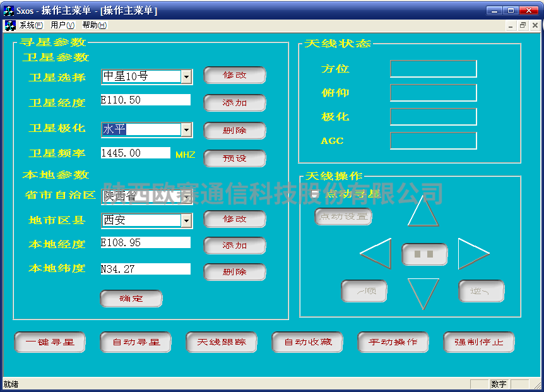Click the 本地纬度 latitude input field
The image size is (544, 392).
coord(145,269)
